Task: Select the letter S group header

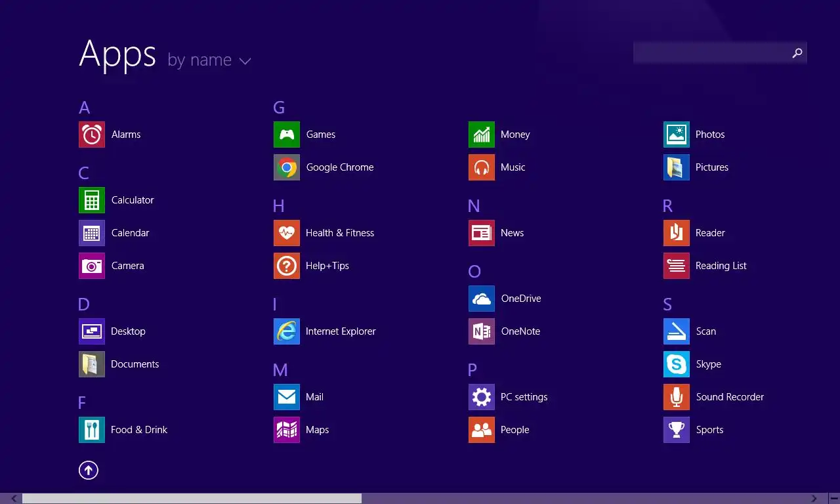Action: 667,304
